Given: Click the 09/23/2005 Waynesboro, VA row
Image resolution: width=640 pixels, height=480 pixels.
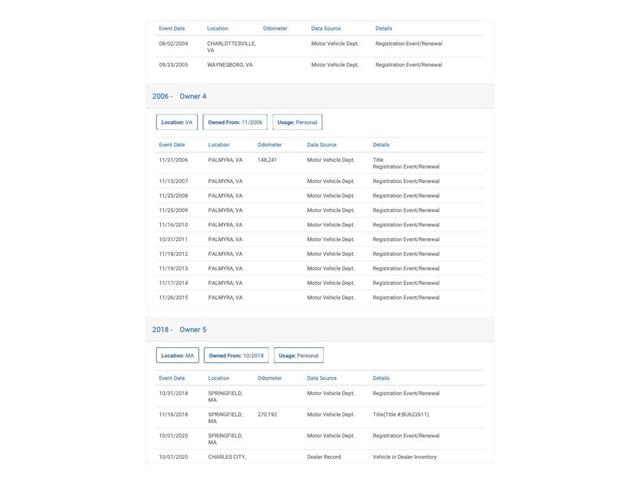Looking at the screenshot, I should point(320,65).
